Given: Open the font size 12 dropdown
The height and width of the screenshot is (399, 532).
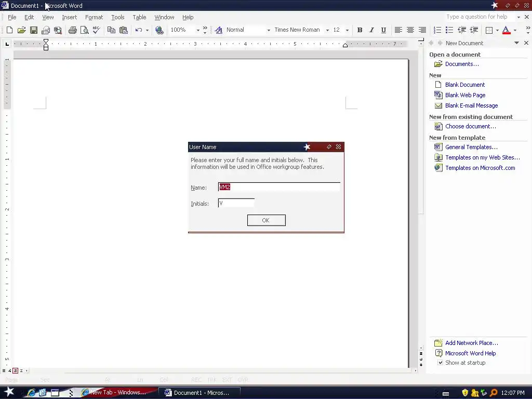Looking at the screenshot, I should point(347,30).
